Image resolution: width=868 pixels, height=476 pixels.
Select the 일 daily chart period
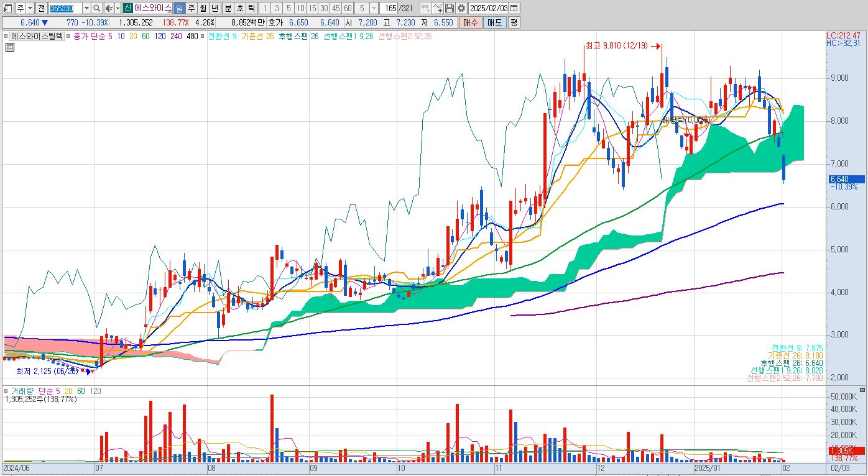click(179, 8)
